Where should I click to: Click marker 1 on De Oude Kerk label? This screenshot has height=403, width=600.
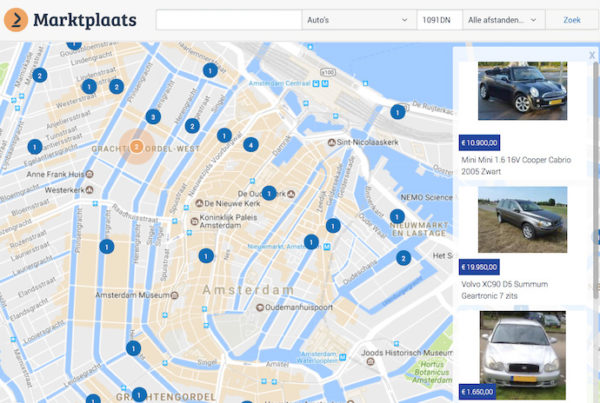tap(269, 193)
